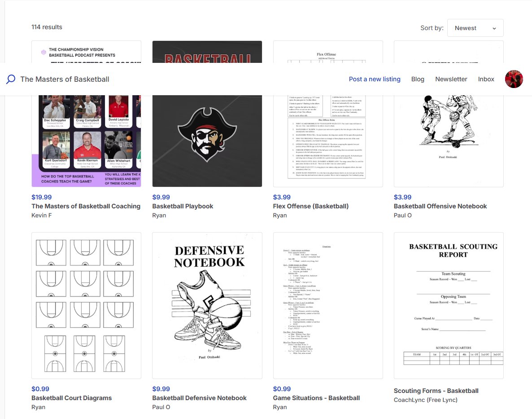Open the Sort by Newest dropdown
The height and width of the screenshot is (419, 532).
point(475,28)
